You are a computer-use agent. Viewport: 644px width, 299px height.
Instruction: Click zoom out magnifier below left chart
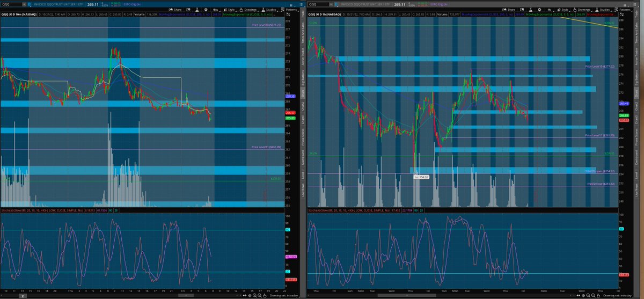point(260,295)
